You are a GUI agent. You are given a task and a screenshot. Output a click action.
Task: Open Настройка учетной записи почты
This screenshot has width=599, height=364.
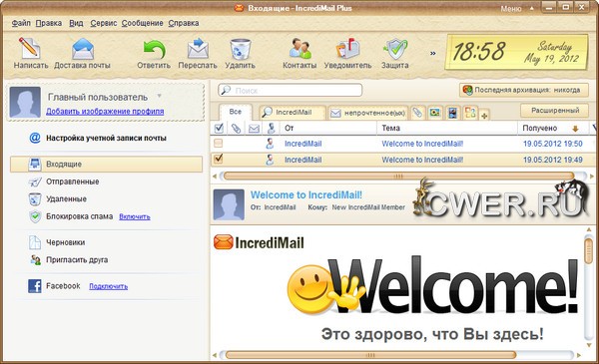(106, 139)
